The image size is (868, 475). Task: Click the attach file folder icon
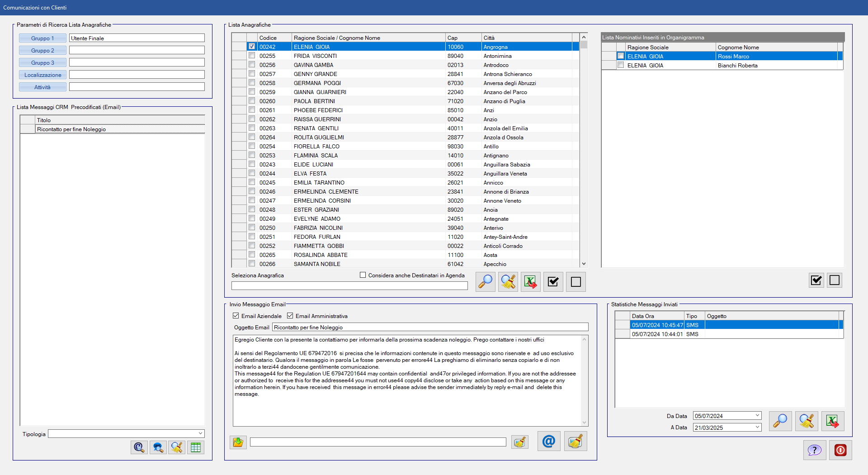(238, 442)
